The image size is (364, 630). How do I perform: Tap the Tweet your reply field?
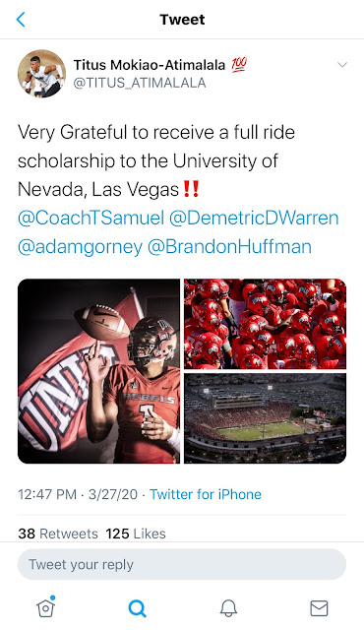point(182,564)
